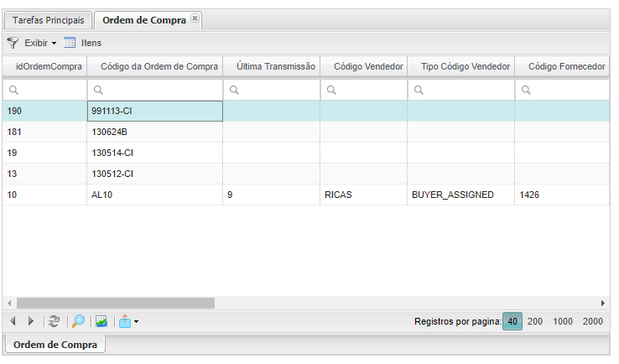Switch to the Tarefas Principais tab
The width and height of the screenshot is (619, 364).
tap(48, 19)
